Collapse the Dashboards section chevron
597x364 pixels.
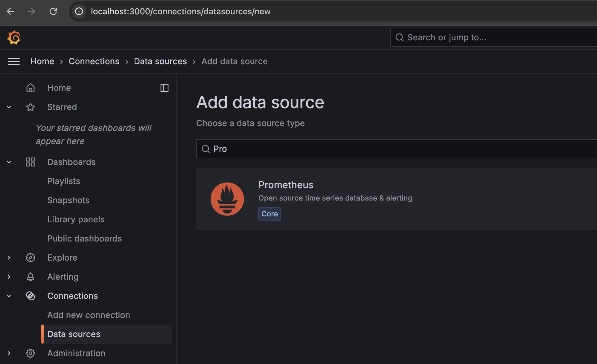tap(9, 162)
